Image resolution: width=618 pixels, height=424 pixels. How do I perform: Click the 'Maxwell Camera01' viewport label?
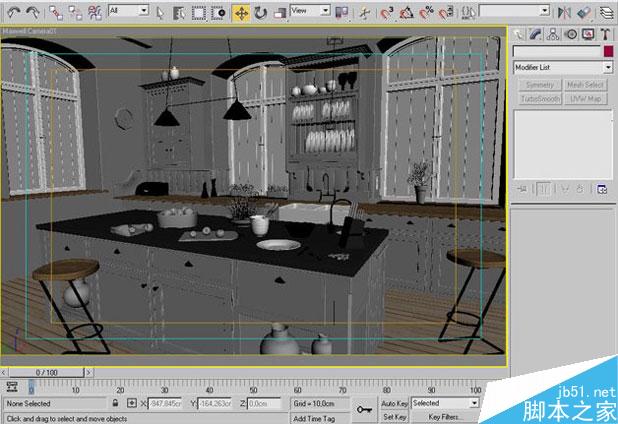tap(30, 30)
